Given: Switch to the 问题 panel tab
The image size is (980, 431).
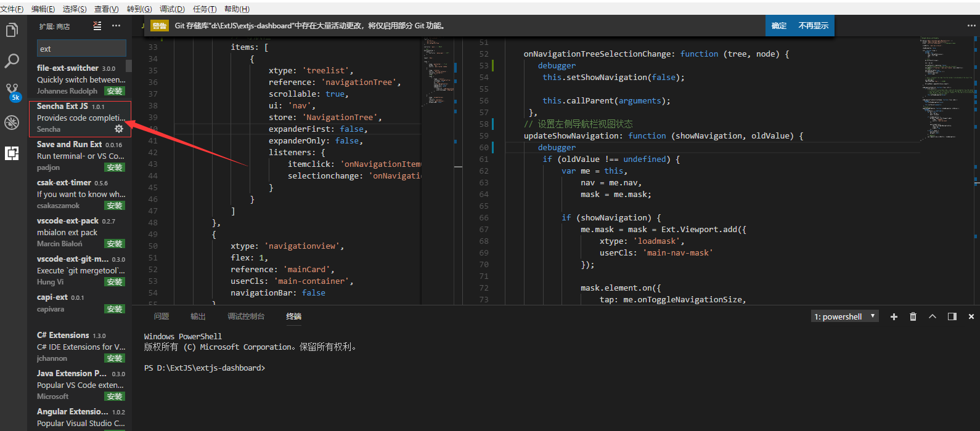Looking at the screenshot, I should point(161,316).
